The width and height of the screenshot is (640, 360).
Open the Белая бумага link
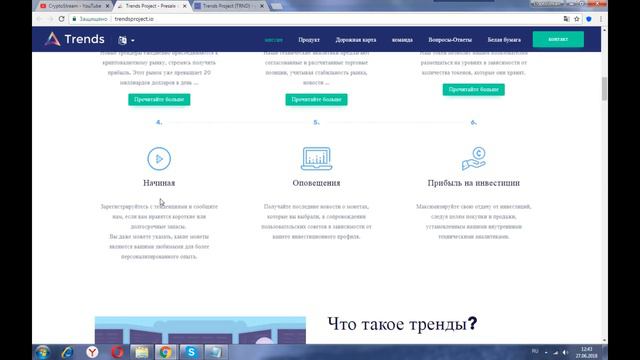coord(504,40)
